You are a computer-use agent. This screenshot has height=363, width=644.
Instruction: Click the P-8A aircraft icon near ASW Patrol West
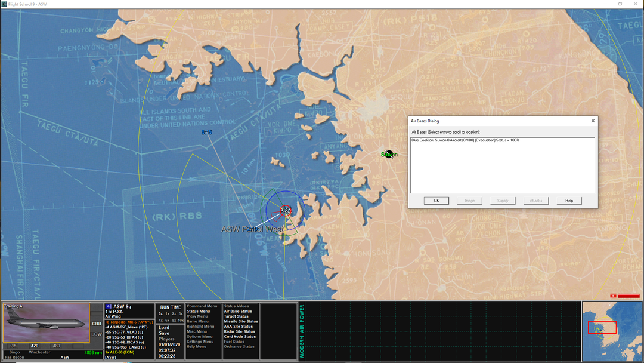286,210
